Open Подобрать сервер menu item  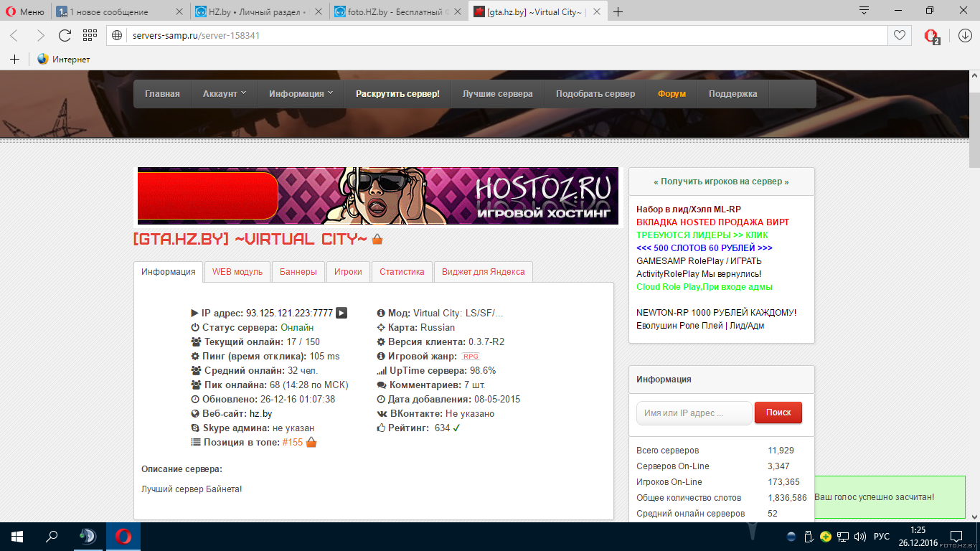(x=595, y=94)
